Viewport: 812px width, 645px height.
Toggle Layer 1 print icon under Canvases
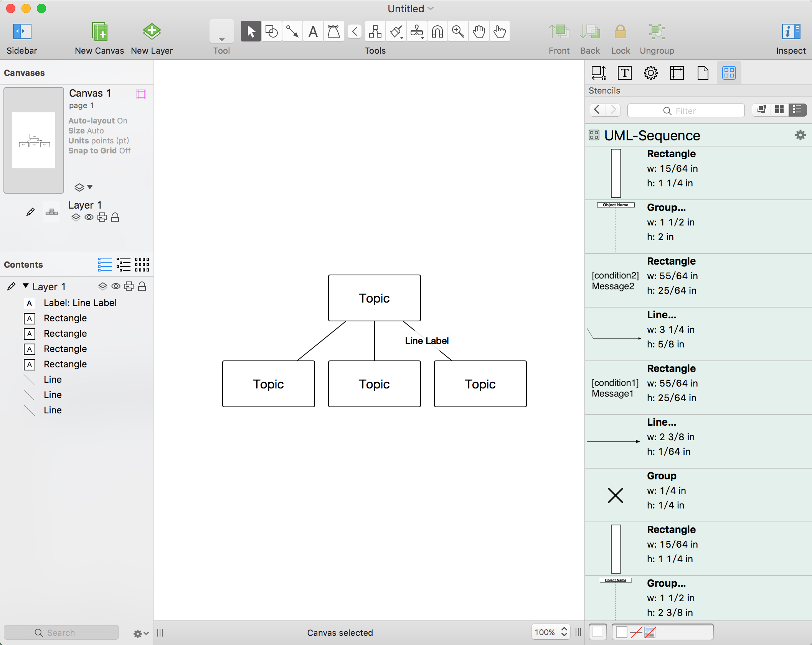[x=102, y=217]
